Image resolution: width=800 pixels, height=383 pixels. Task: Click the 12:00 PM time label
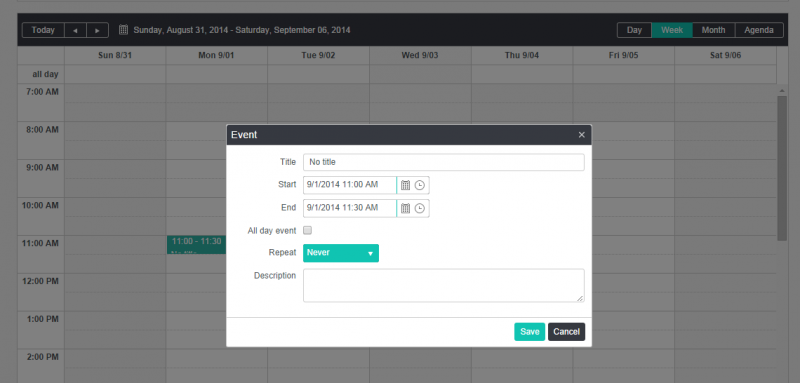tap(40, 281)
